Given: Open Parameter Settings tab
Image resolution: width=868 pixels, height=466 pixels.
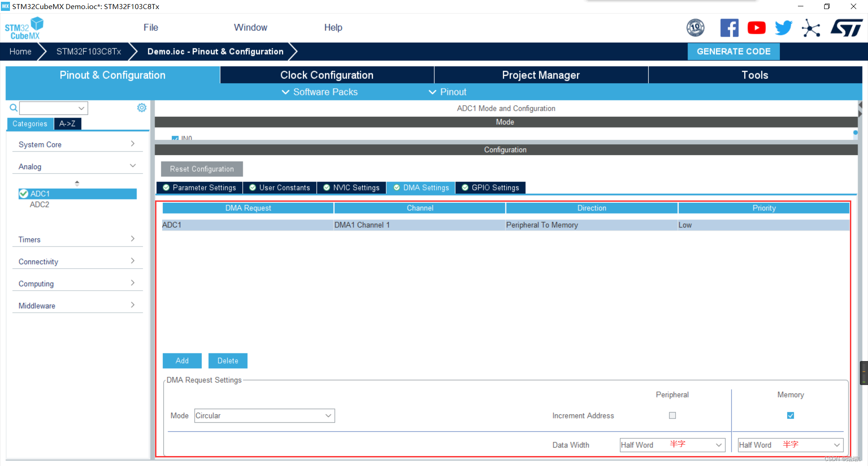Looking at the screenshot, I should click(199, 188).
